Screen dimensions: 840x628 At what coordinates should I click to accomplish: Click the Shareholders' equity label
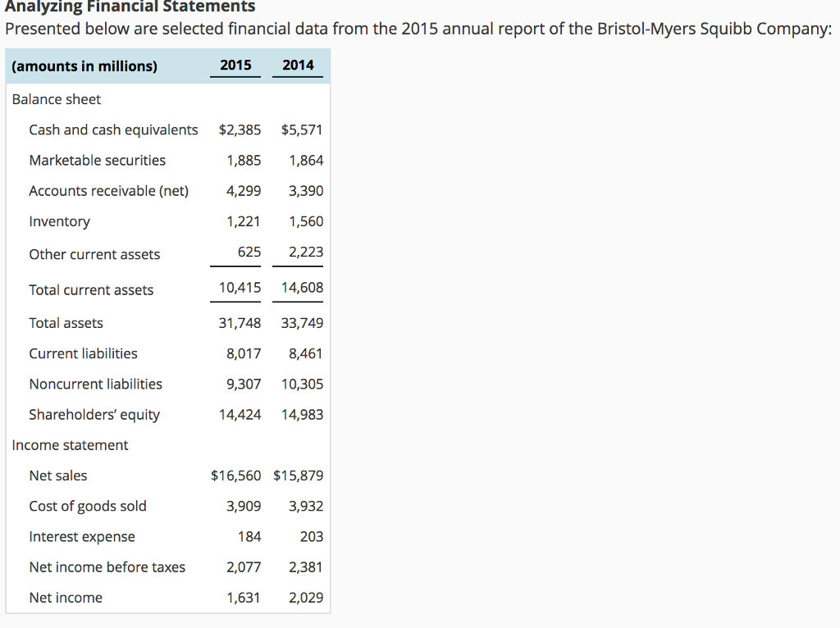click(x=94, y=414)
